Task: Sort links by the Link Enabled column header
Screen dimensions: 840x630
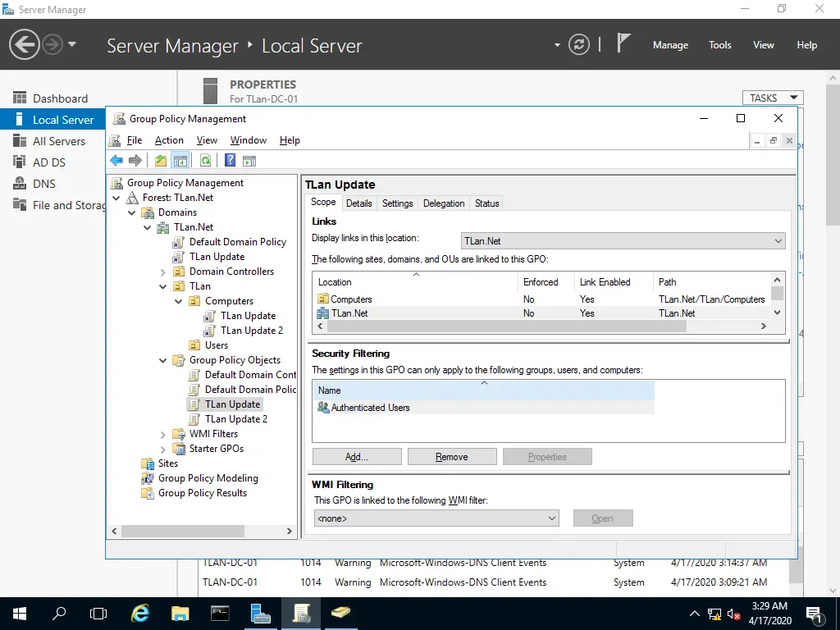Action: (613, 282)
